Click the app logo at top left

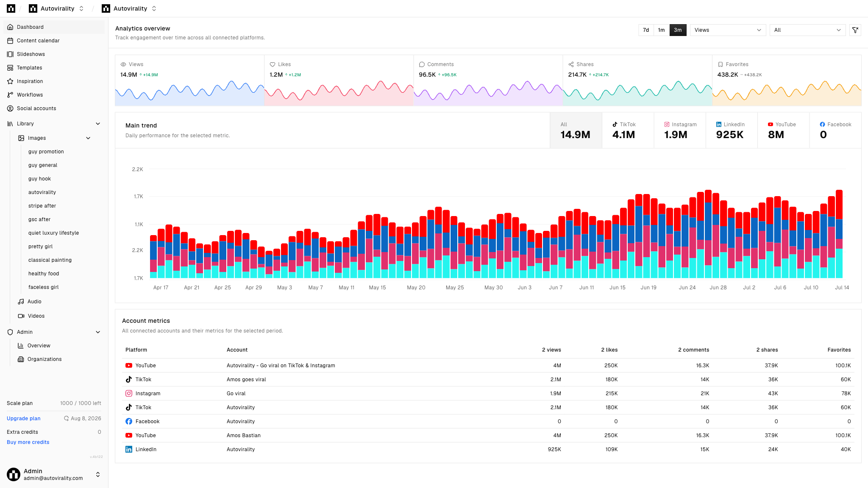(x=11, y=8)
